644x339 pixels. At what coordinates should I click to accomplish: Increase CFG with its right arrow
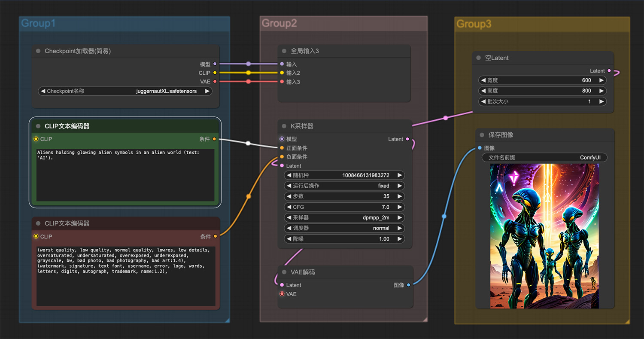click(x=400, y=207)
